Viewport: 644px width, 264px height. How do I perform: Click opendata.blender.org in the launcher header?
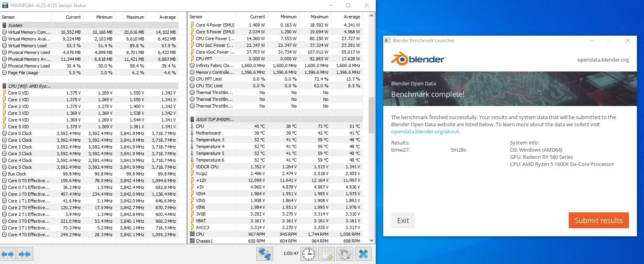click(x=603, y=60)
